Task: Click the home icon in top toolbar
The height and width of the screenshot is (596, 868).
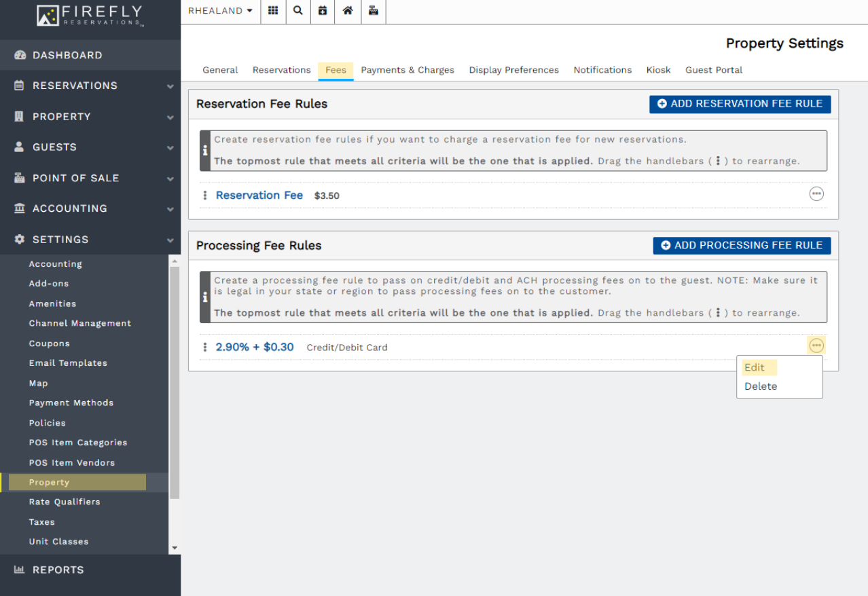Action: click(348, 11)
